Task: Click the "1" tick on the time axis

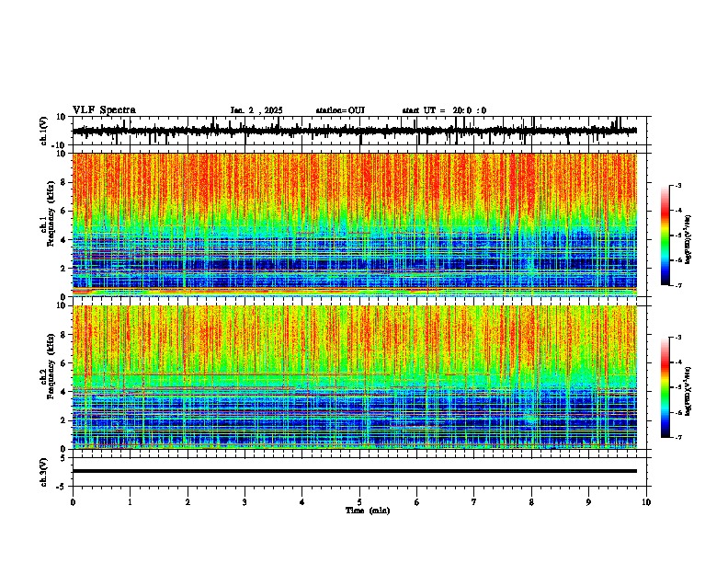Action: pos(130,502)
